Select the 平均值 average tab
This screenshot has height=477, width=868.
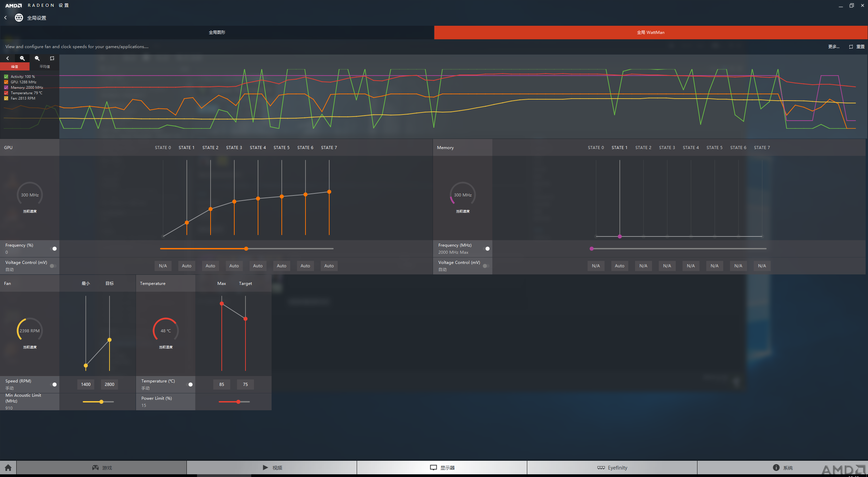(44, 66)
